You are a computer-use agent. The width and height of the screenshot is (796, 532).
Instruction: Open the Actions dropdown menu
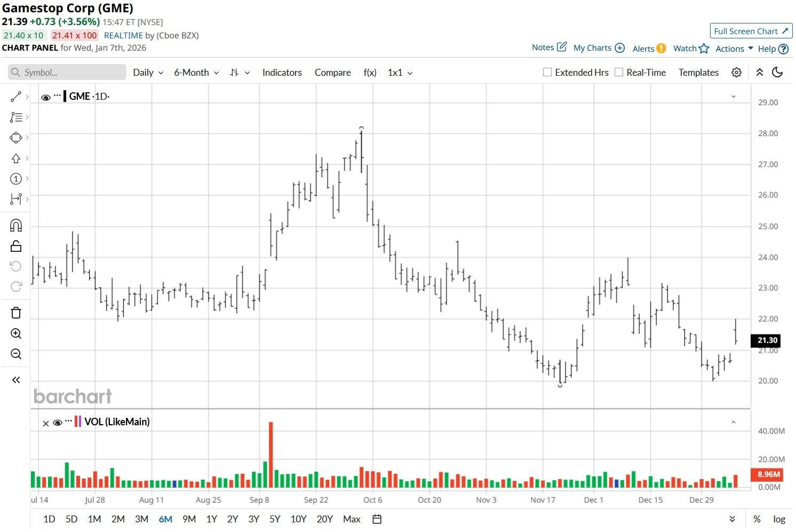click(x=734, y=49)
